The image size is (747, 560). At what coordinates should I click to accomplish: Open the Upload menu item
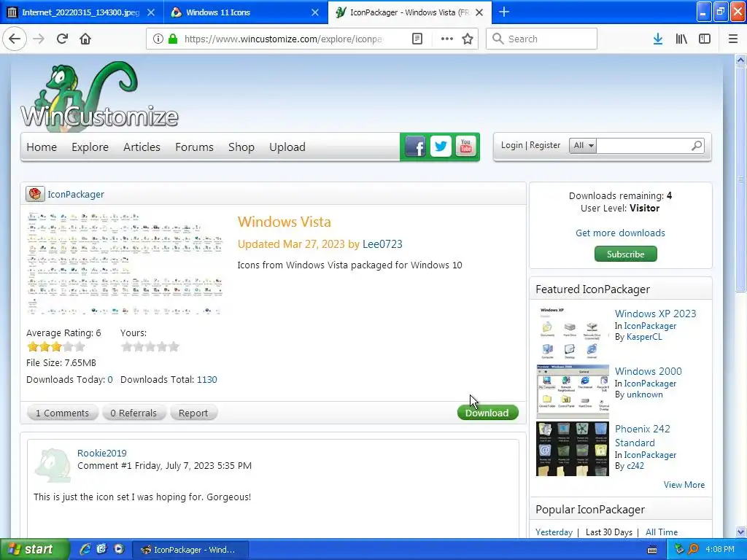click(287, 147)
